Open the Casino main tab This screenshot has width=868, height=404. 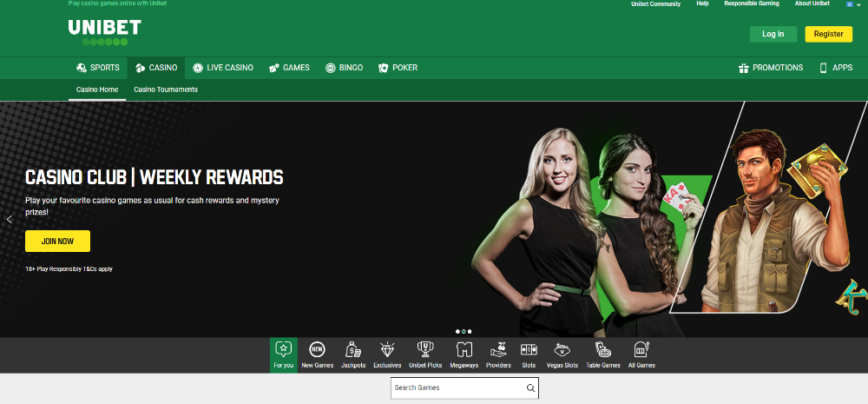156,68
